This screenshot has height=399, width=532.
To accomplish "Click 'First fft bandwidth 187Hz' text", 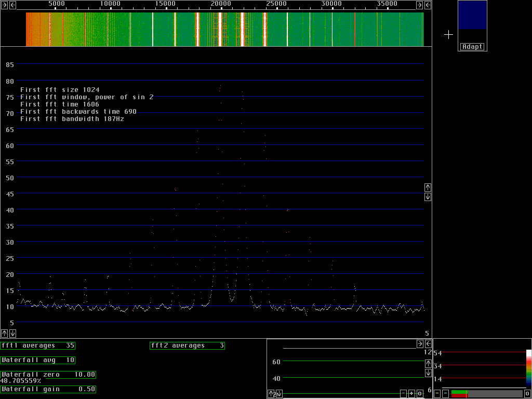I will coord(72,119).
